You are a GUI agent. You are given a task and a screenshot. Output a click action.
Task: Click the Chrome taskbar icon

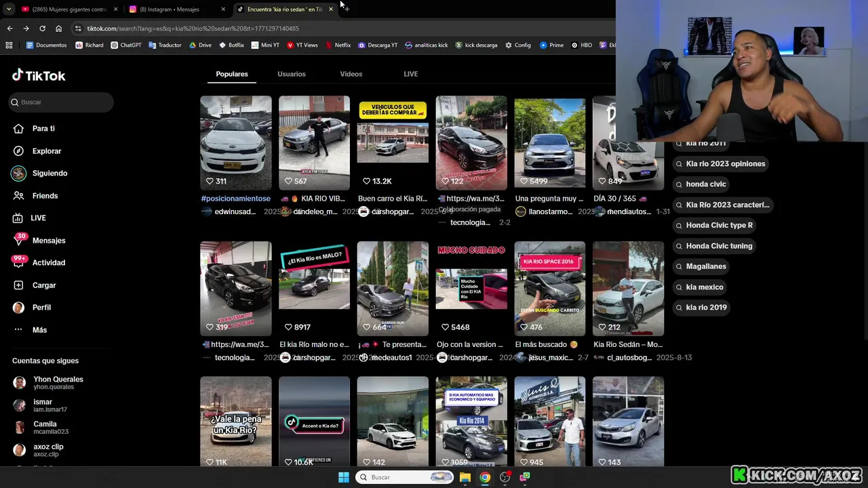click(x=485, y=477)
